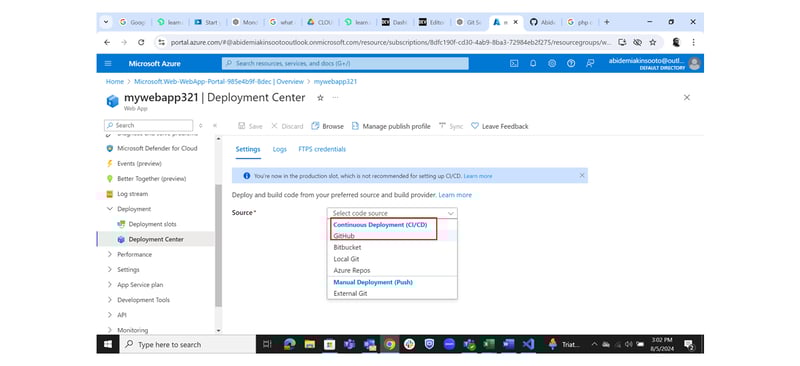Expand the API section
Screen dimensions: 800x366
click(109, 315)
